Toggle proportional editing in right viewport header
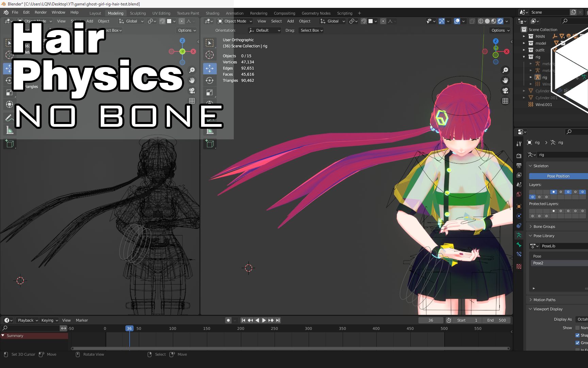The image size is (588, 368). tap(383, 21)
